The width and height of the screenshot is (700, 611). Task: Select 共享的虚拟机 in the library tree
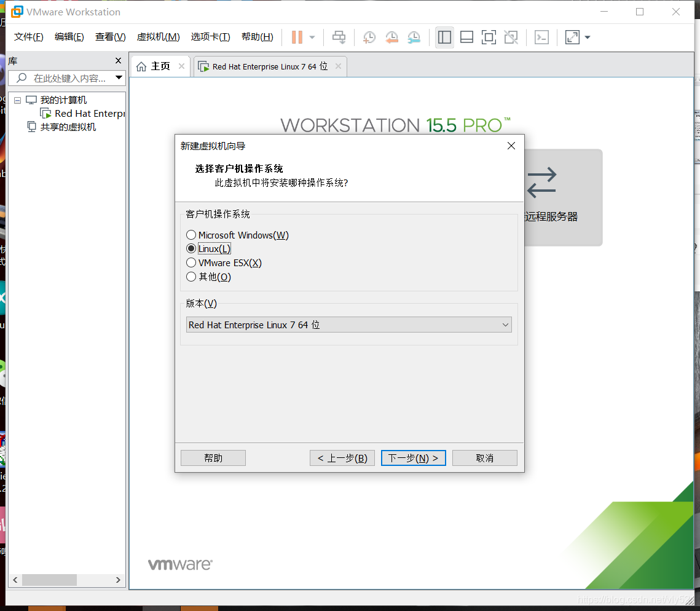click(x=68, y=127)
